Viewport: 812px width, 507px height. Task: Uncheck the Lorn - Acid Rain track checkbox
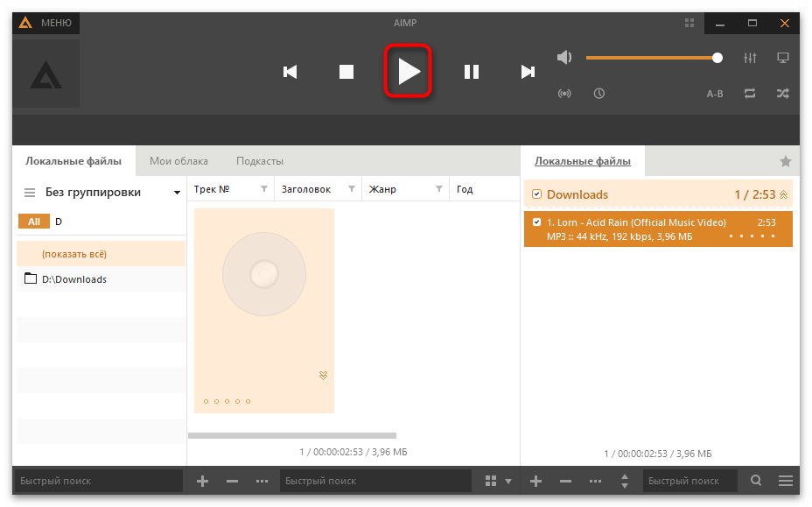click(x=537, y=222)
